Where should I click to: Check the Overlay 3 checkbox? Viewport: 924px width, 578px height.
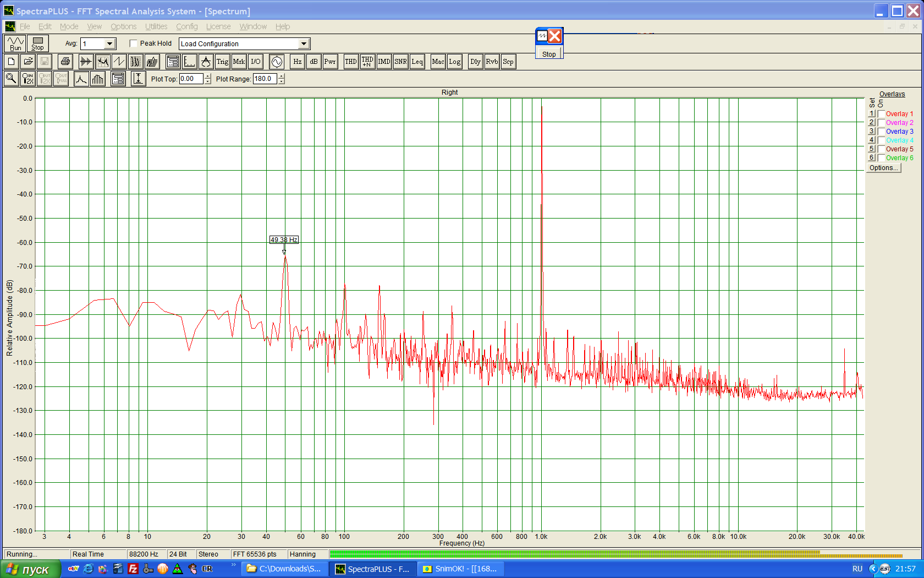pos(881,132)
